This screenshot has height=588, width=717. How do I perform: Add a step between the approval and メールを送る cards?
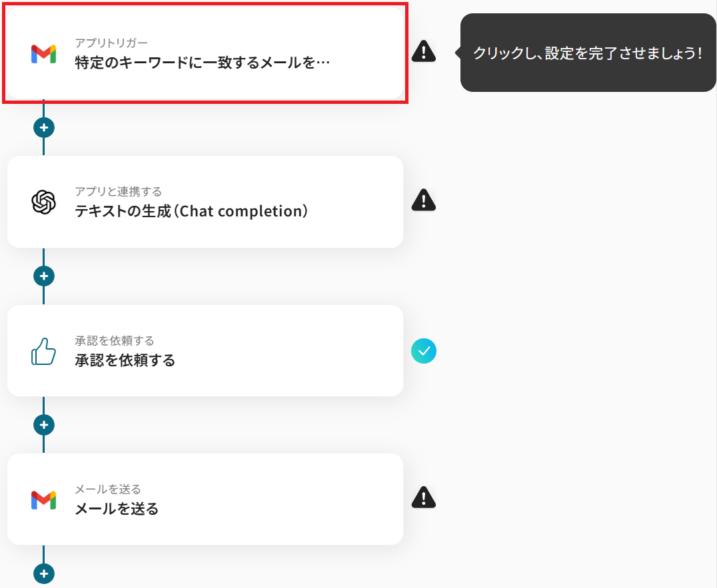coord(44,425)
